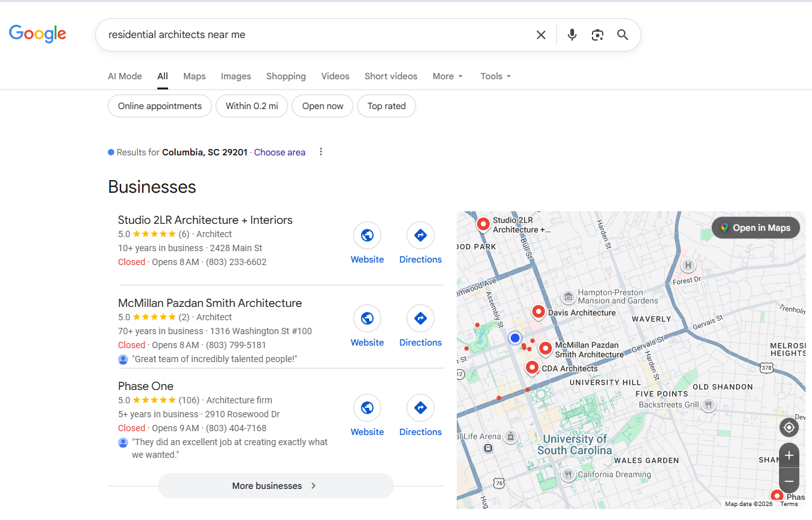
Task: Enable the Top rated filter
Action: click(386, 106)
